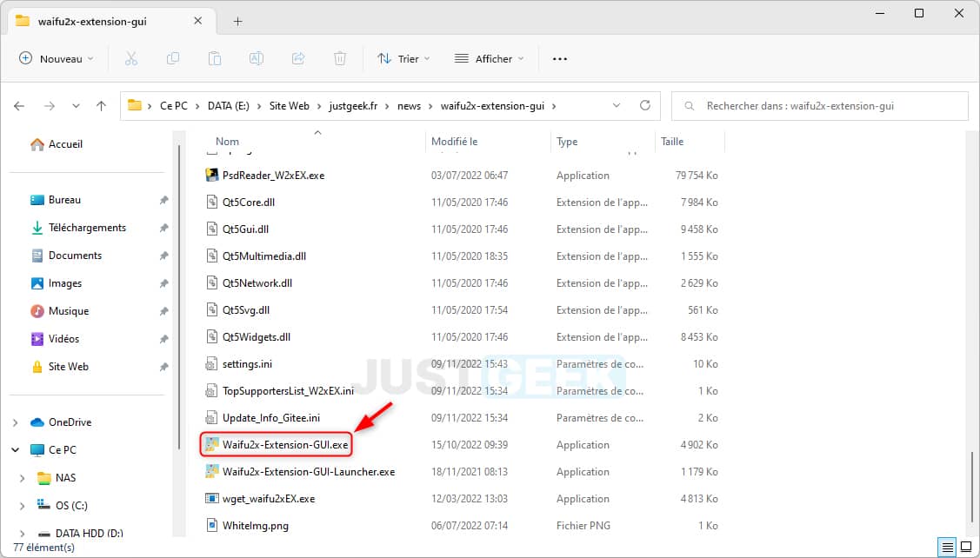Click the Waifu2x-Extension-GUI-Launcher.exe icon
The height and width of the screenshot is (558, 980).
[212, 472]
